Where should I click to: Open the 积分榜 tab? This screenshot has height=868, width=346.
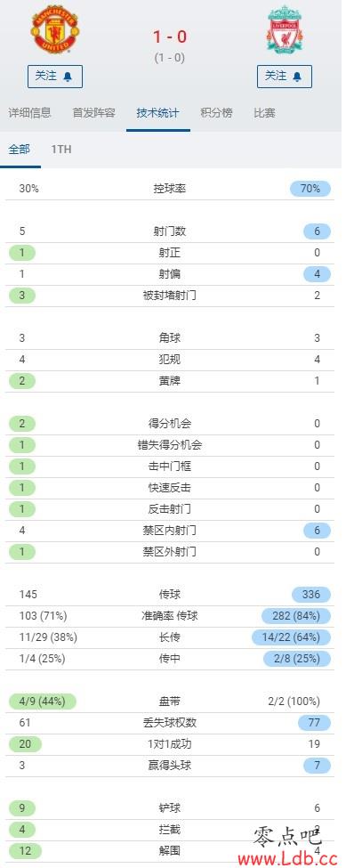tap(216, 113)
